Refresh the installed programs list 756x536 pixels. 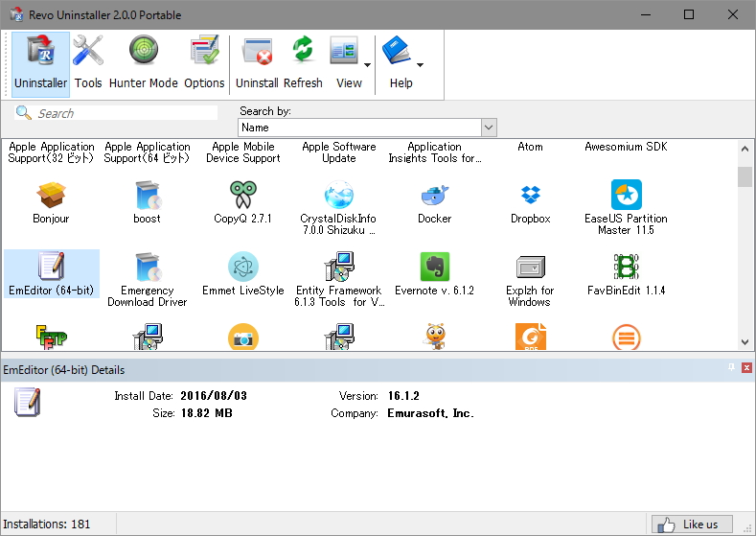[x=303, y=63]
